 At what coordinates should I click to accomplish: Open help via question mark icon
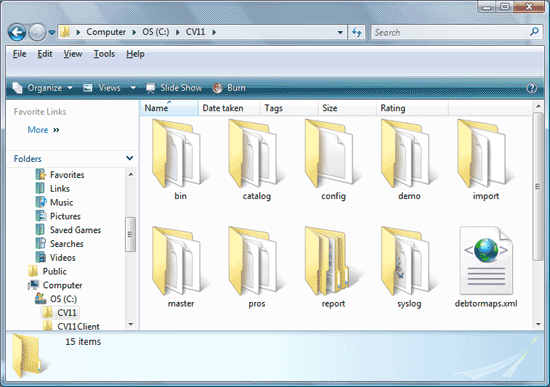pos(532,88)
